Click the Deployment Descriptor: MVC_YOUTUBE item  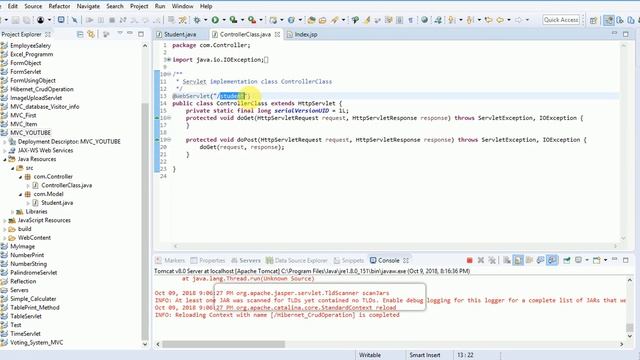69,142
